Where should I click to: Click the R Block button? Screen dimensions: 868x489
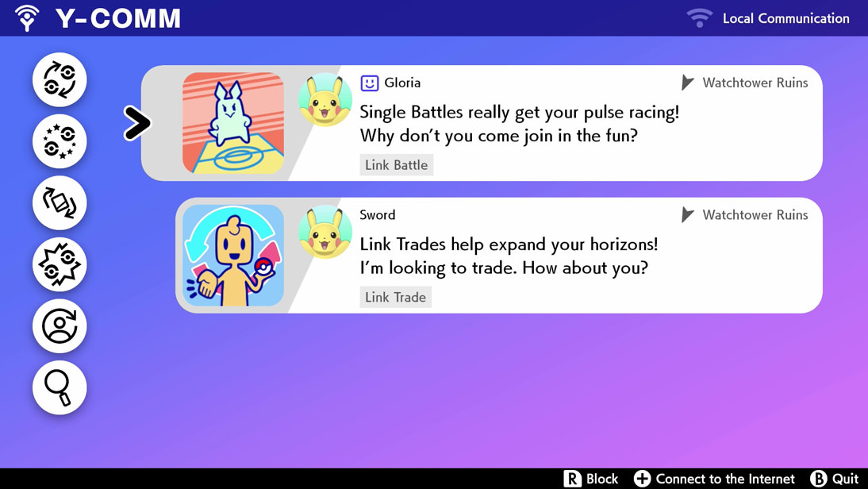(x=590, y=479)
